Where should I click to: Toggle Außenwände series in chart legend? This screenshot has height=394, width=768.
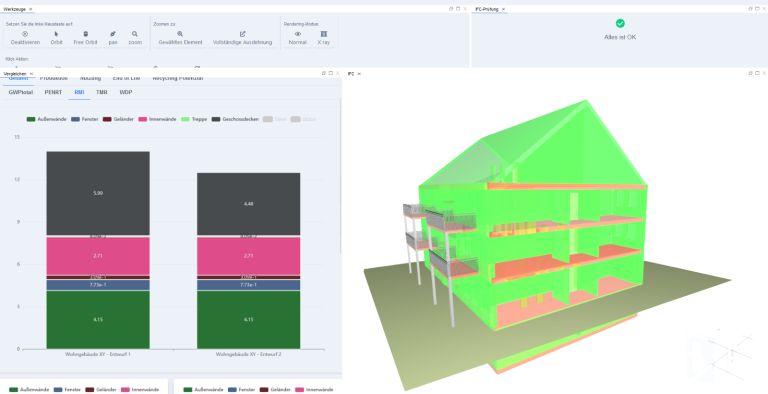[x=47, y=119]
